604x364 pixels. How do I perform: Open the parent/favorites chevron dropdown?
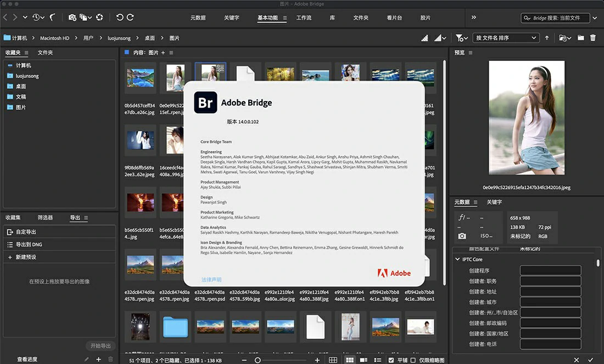point(25,18)
